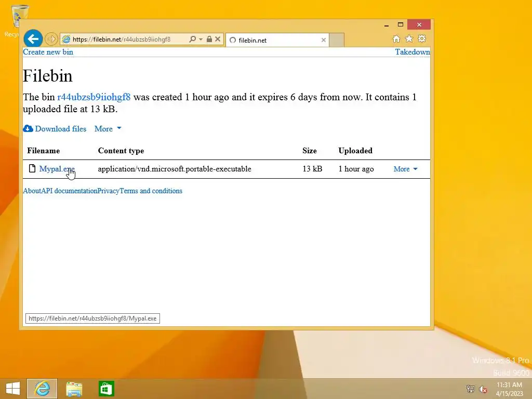Viewport: 532px width, 399px height.
Task: Click the muted volume tray icon
Action: tap(483, 389)
